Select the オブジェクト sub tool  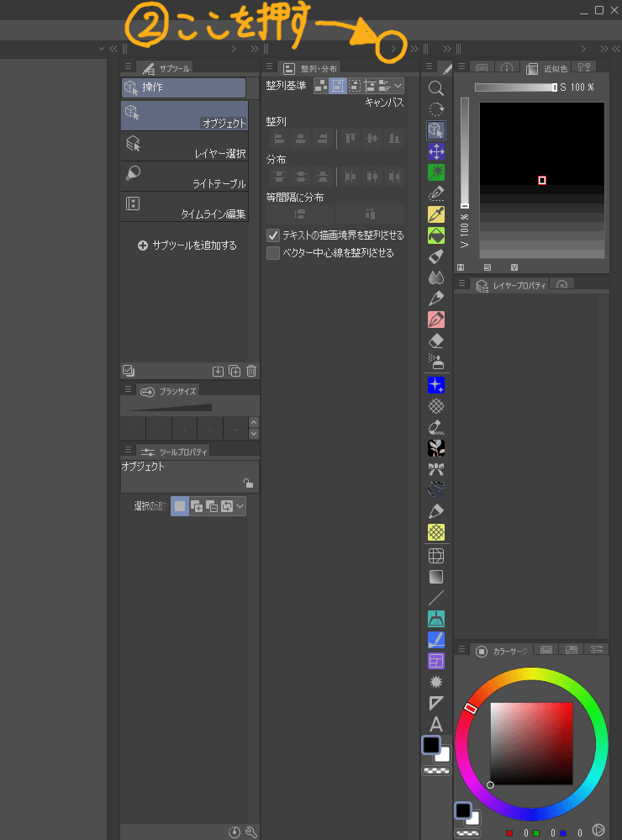tap(184, 116)
